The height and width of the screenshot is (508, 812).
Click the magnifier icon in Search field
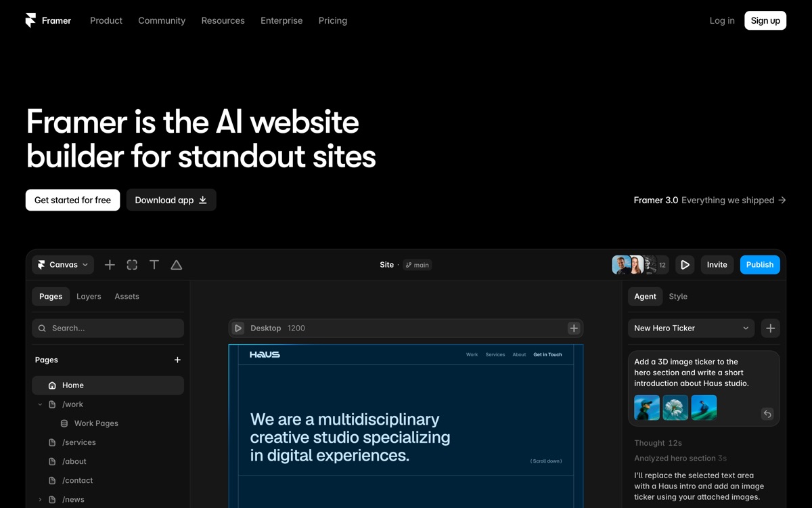pyautogui.click(x=42, y=328)
